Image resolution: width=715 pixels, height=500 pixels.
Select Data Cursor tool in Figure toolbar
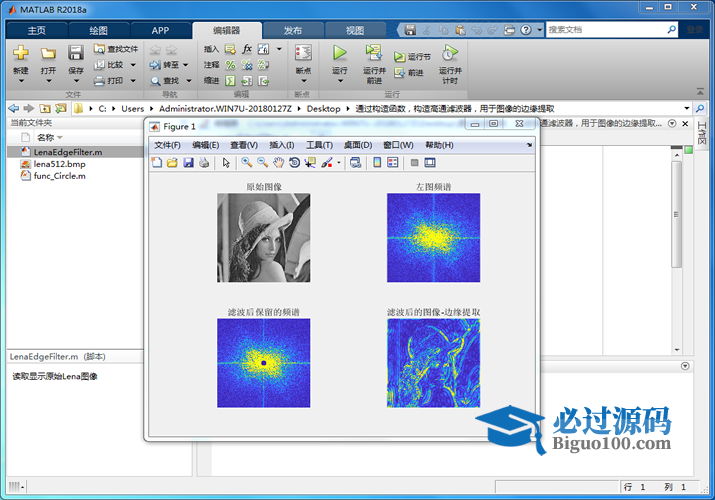[310, 162]
